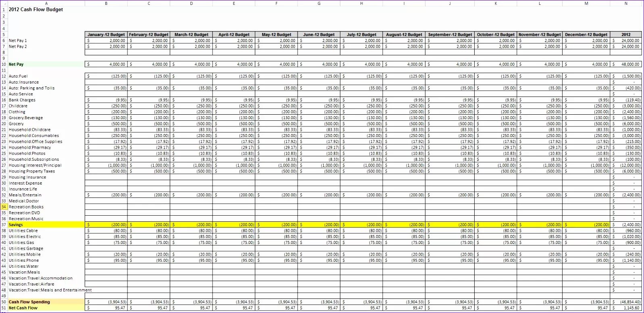Select the 'Grocery:Beverage' row label
The image size is (644, 313).
click(x=26, y=118)
